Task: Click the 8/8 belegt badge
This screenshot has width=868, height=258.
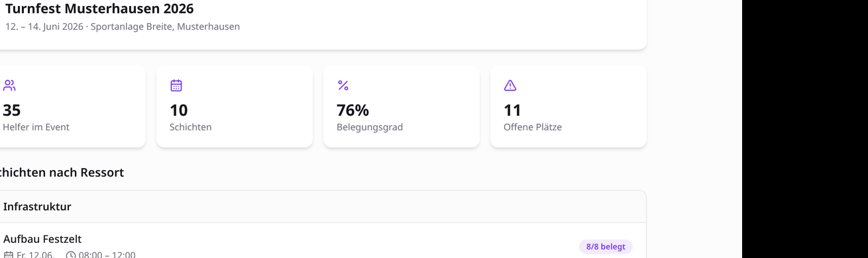Action: tap(606, 247)
